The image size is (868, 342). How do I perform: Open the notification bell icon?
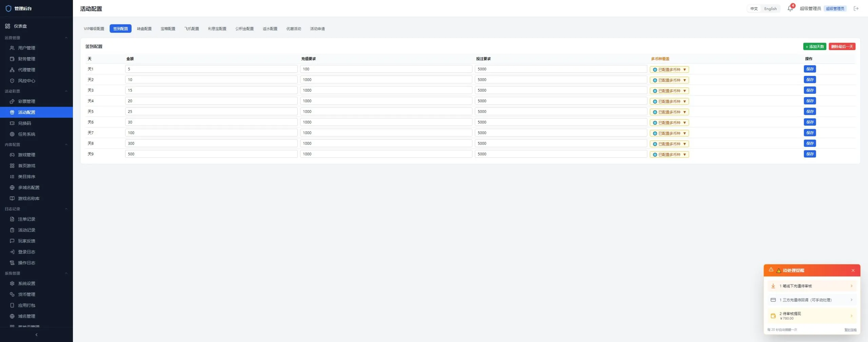[x=790, y=8]
